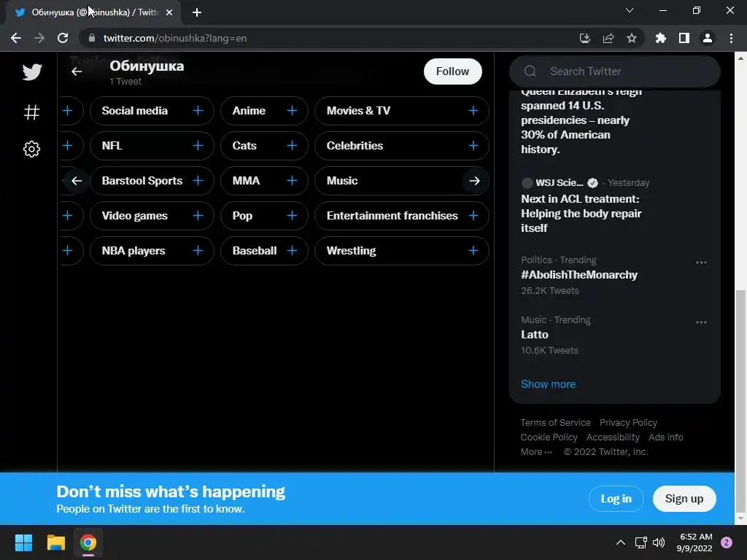
Task: Open the notification center badge
Action: coord(727,542)
